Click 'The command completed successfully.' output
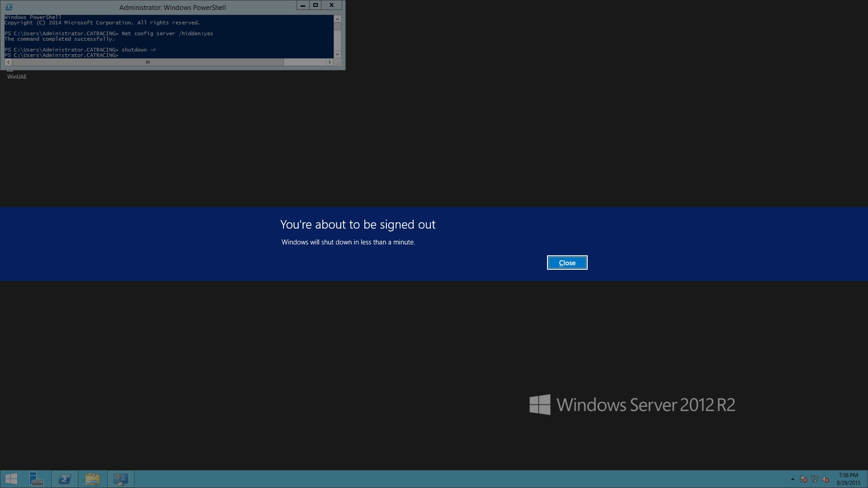The image size is (868, 488). coord(60,39)
